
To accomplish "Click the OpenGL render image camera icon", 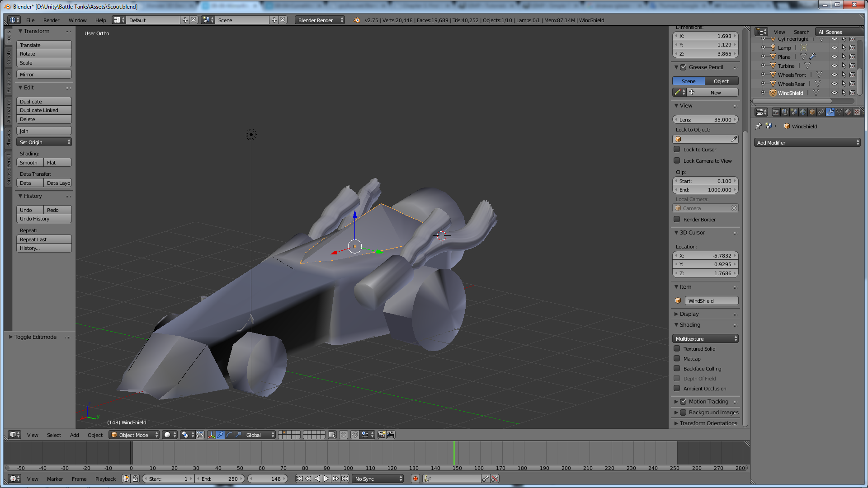I will click(x=382, y=435).
